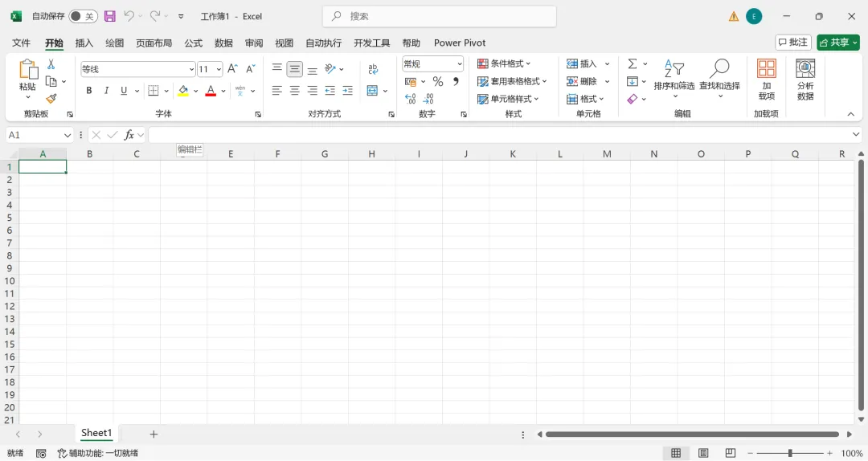868x461 pixels.
Task: Click the Cut scissors icon
Action: click(51, 65)
